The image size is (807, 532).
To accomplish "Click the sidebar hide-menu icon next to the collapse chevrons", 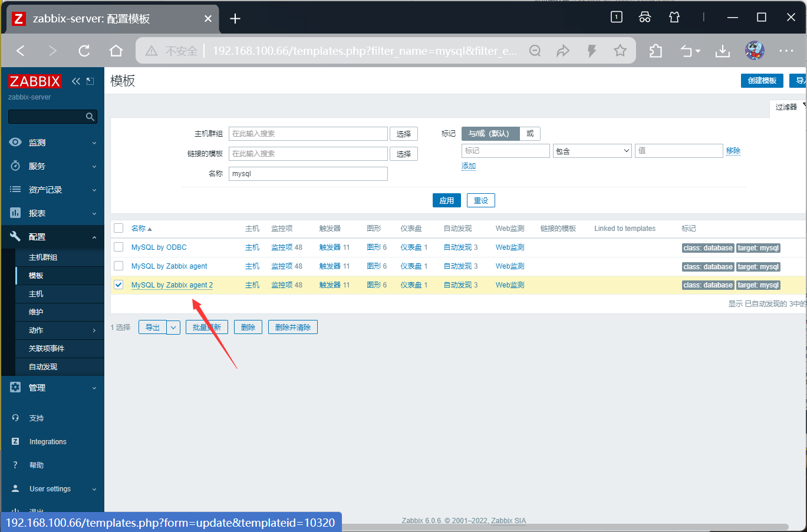I will point(90,81).
